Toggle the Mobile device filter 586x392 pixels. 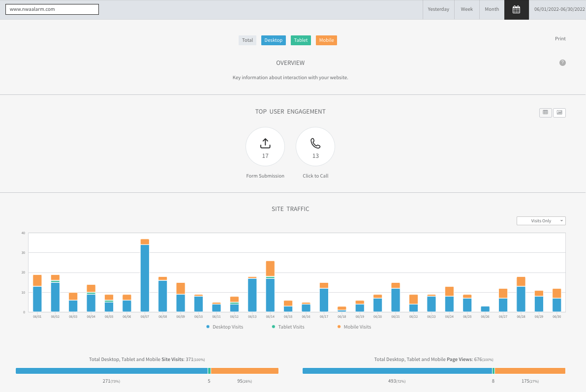[x=326, y=40]
